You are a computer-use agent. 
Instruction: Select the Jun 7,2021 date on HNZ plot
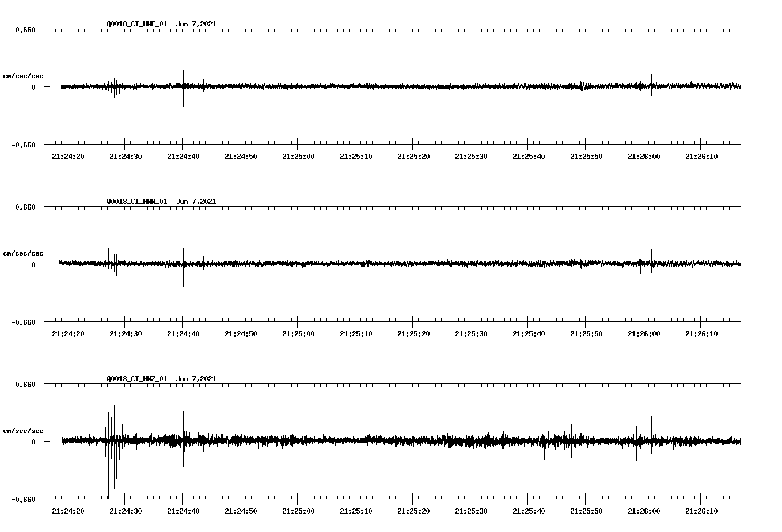(x=196, y=379)
